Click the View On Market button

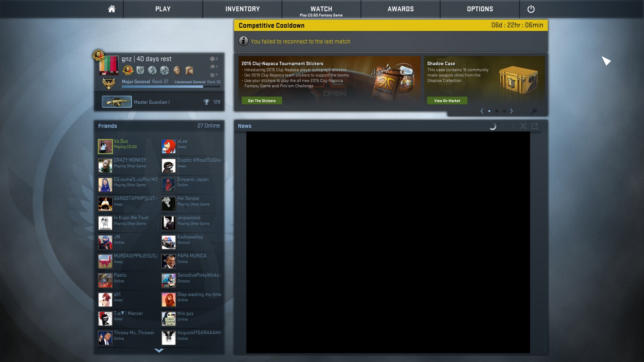[x=447, y=101]
